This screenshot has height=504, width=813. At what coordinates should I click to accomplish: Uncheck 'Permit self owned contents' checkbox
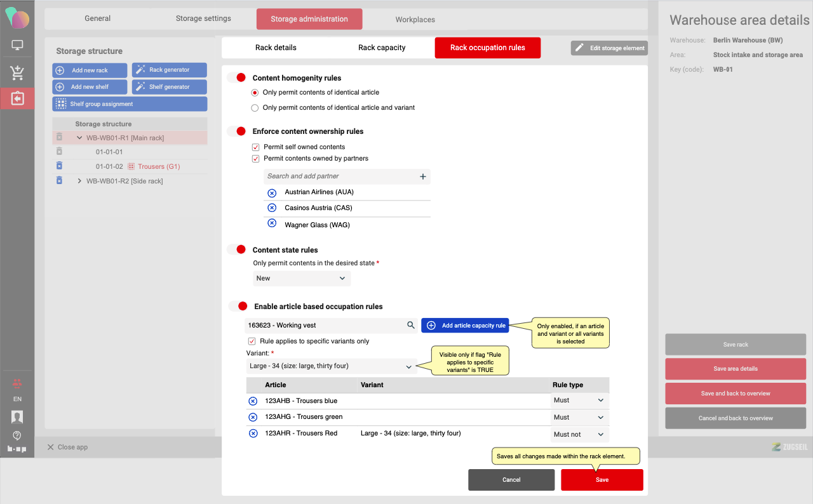256,147
